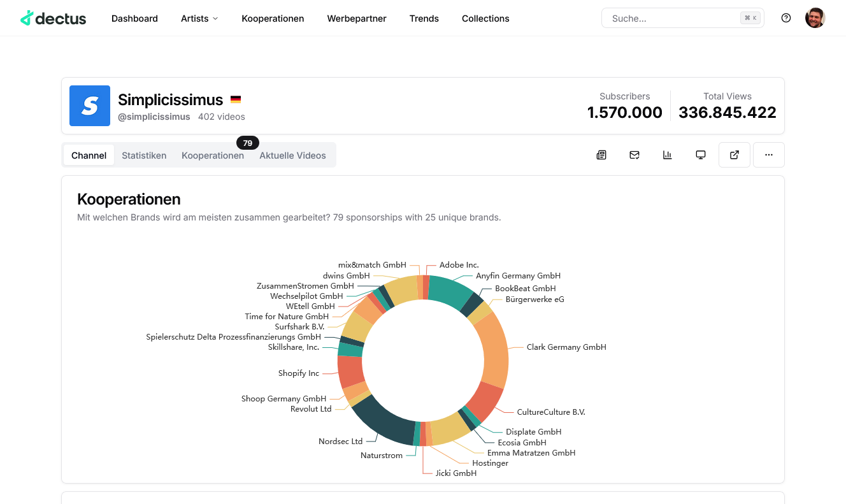Click the mail check envelope icon

click(634, 155)
